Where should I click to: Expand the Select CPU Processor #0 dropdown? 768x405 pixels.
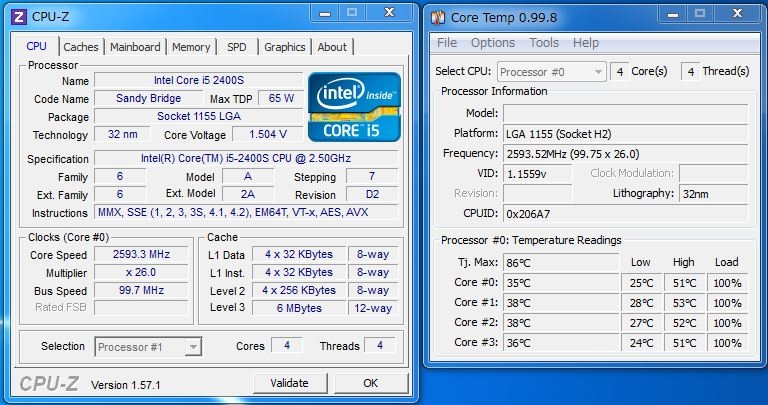(x=598, y=72)
